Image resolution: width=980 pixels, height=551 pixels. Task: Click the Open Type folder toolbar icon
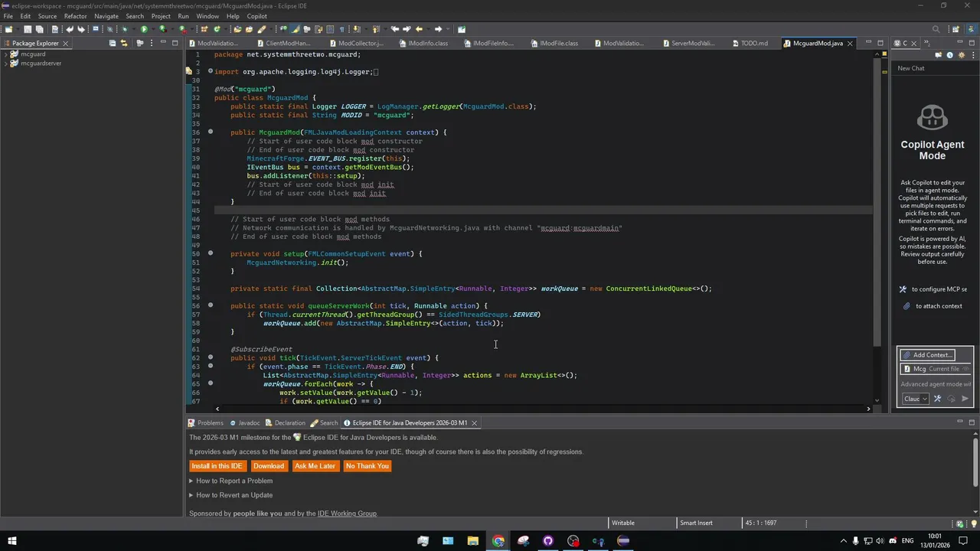coord(237,29)
